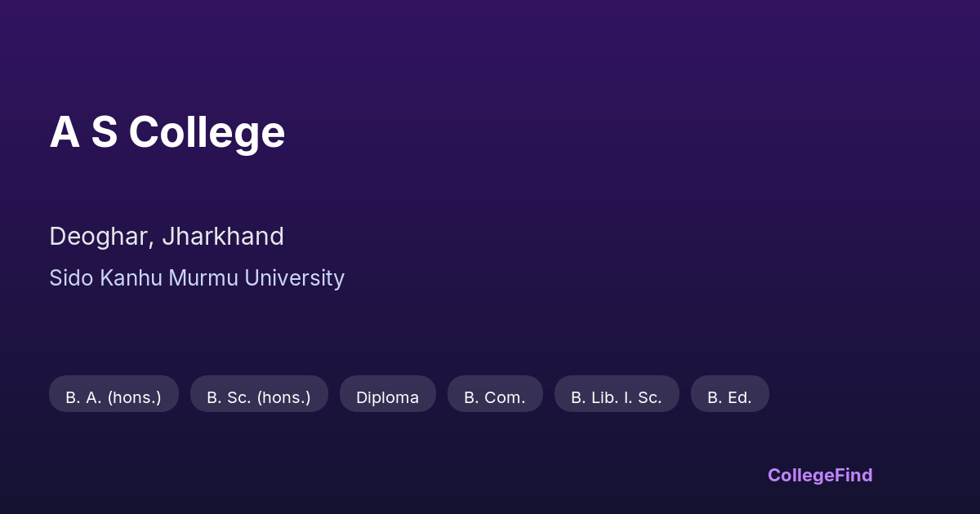Click the word Sido
The width and height of the screenshot is (980, 514).
point(71,278)
